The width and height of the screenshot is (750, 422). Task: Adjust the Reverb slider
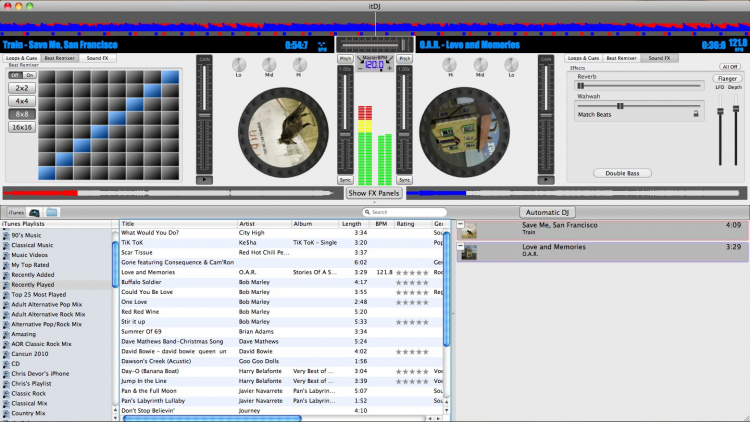click(639, 86)
